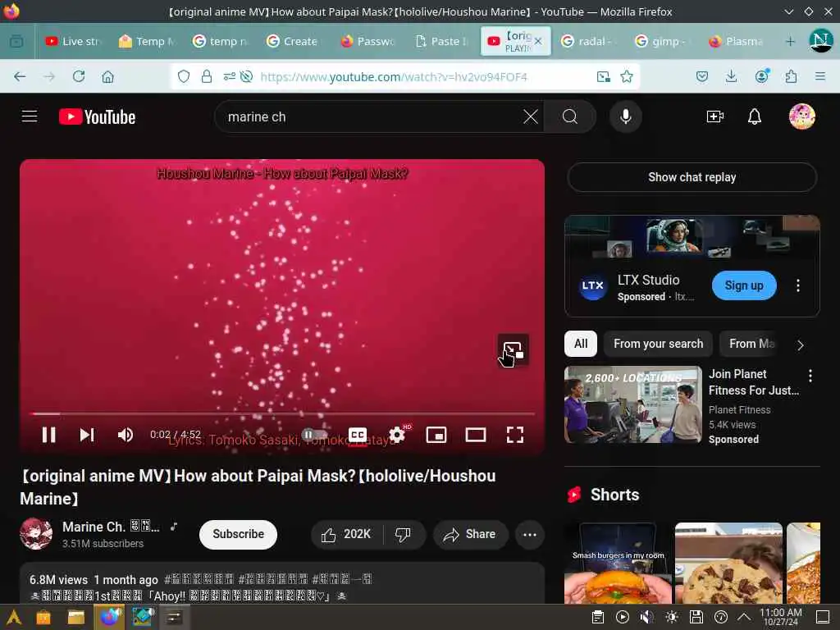Share the video
The image size is (840, 630).
pyautogui.click(x=470, y=534)
